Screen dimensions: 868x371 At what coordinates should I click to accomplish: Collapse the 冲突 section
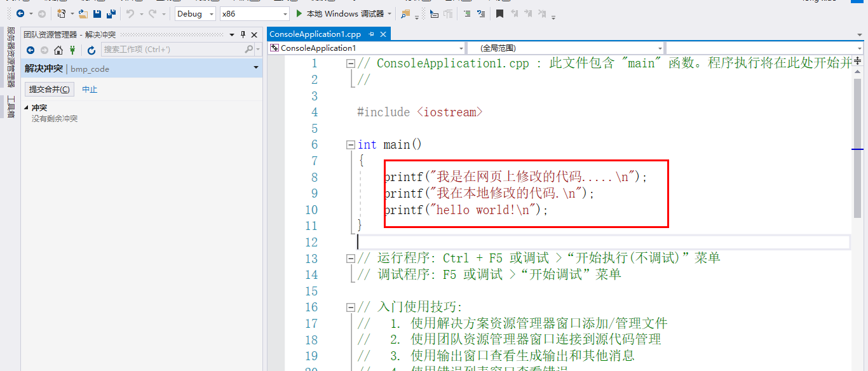(26, 107)
